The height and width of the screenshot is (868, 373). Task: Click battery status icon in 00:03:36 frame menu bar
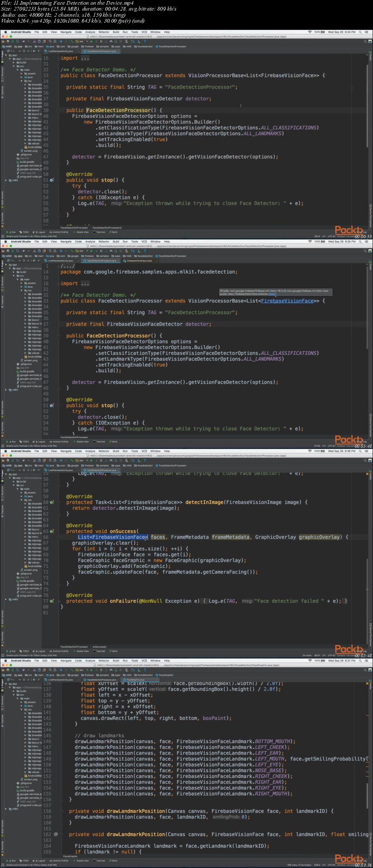pyautogui.click(x=323, y=661)
